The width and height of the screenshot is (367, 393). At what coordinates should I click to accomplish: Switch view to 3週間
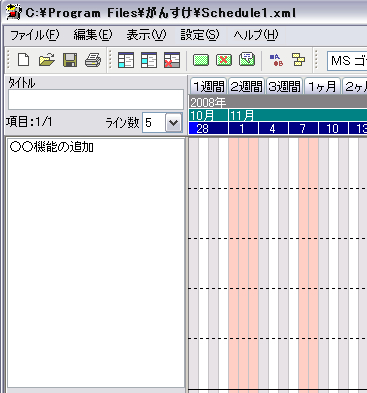tap(284, 86)
